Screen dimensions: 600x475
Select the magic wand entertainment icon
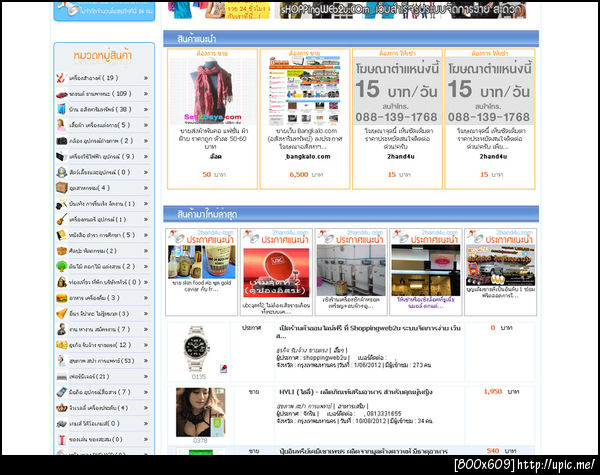(x=62, y=204)
